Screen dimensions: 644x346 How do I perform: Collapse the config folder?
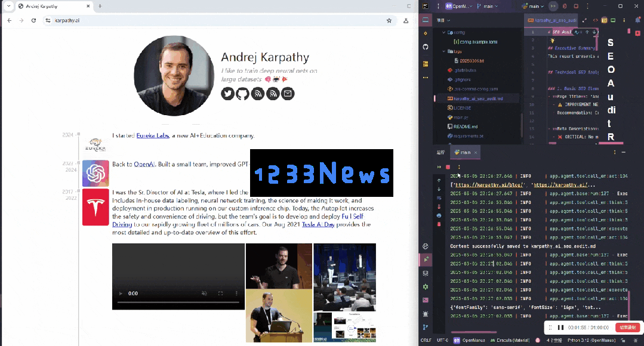click(443, 32)
